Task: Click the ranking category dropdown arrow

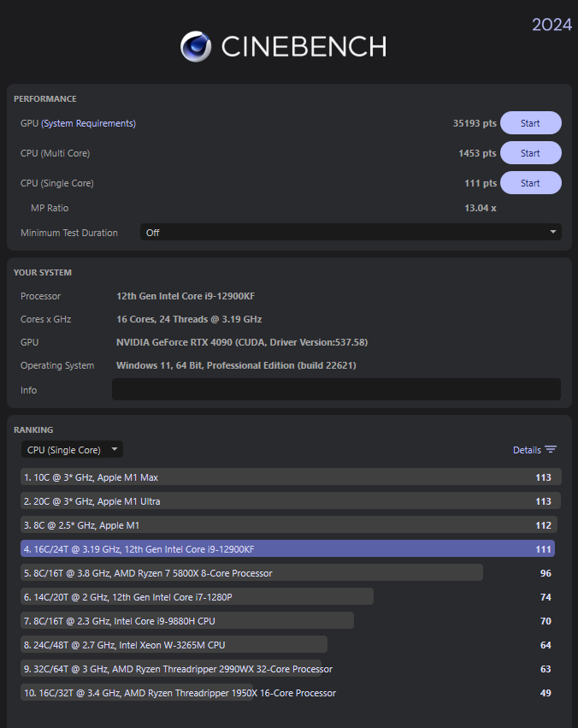Action: [x=114, y=449]
